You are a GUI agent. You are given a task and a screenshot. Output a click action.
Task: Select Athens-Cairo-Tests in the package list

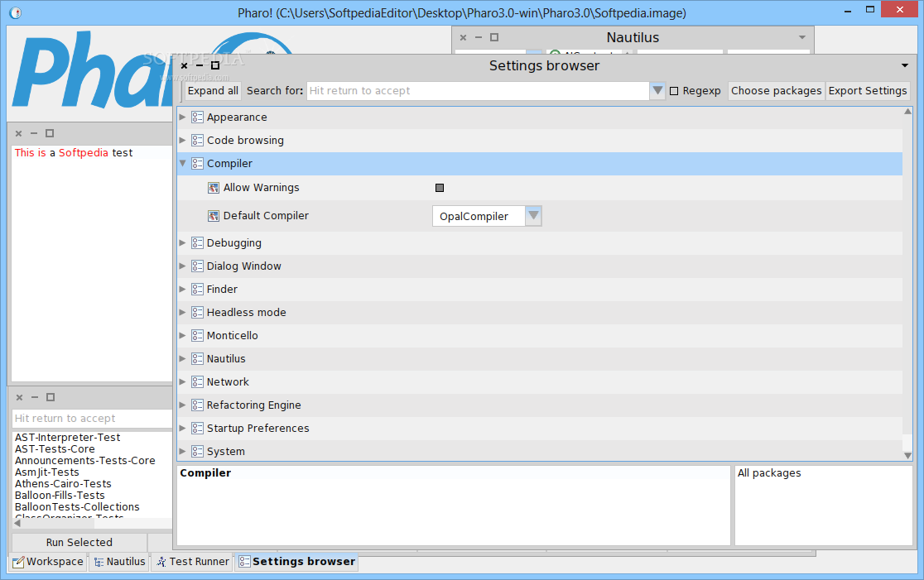click(x=63, y=483)
